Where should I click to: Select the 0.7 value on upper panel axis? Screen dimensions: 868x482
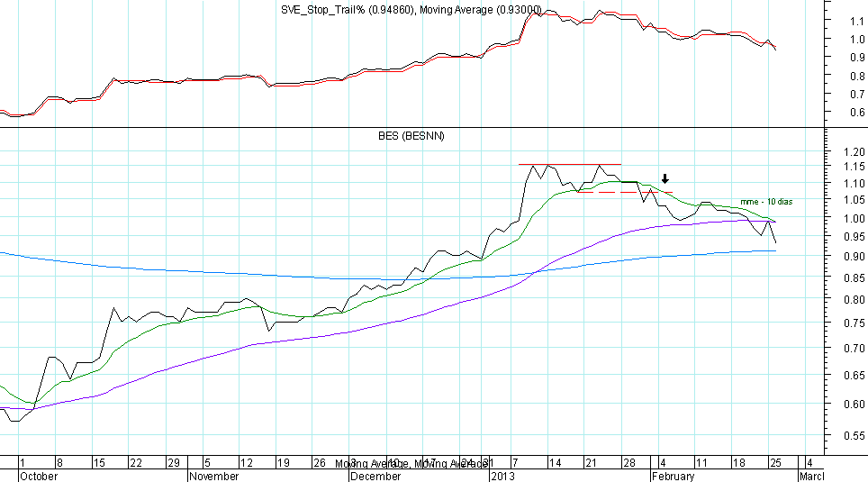click(857, 95)
